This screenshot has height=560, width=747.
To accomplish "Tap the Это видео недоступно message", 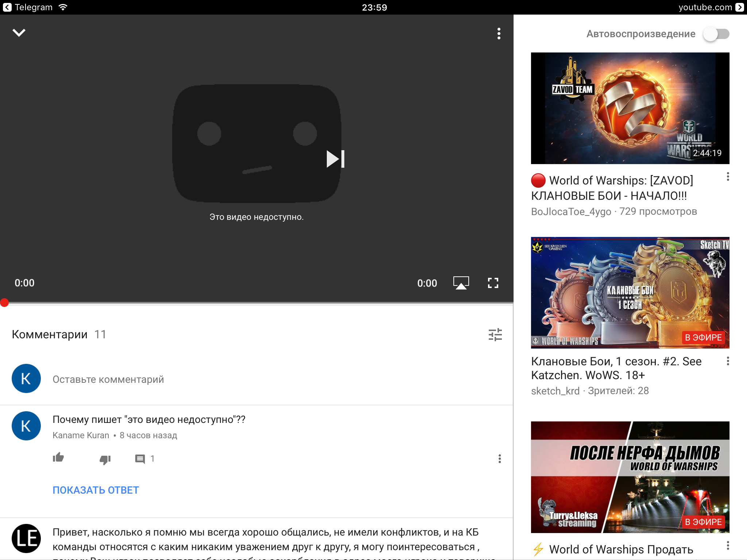I will click(256, 217).
